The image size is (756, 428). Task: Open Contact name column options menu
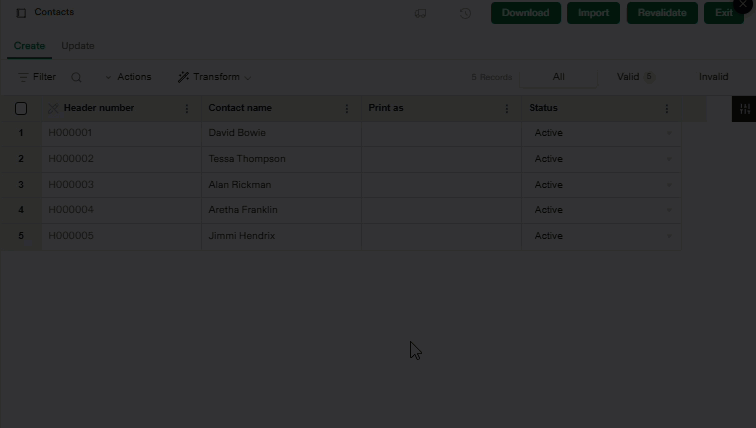(x=347, y=109)
